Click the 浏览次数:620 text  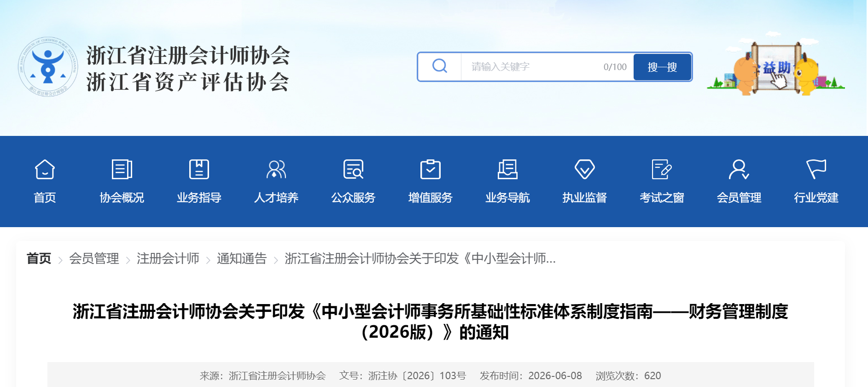point(628,375)
